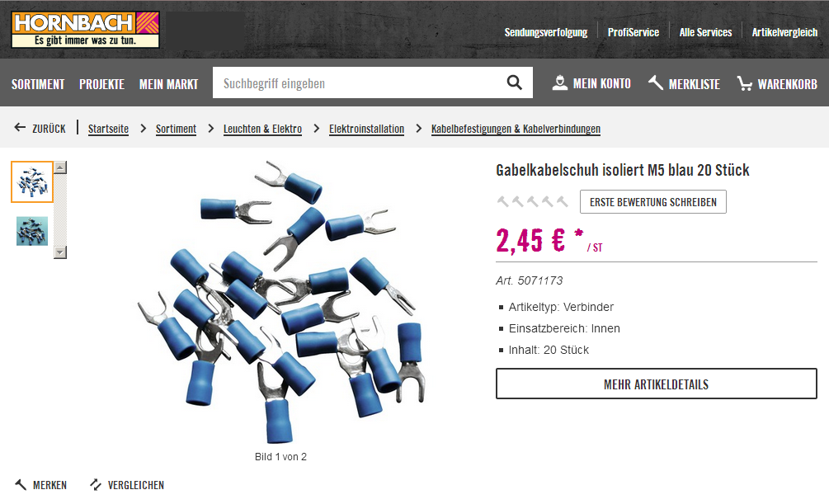The height and width of the screenshot is (504, 829).
Task: Click Erste Bewertung Schreiben button
Action: click(653, 202)
